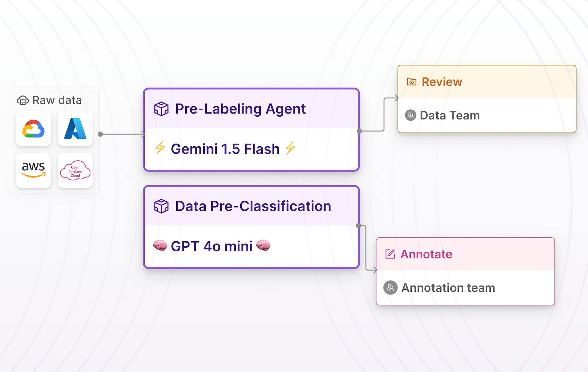
Task: Click the Annotation team people icon
Action: coord(390,288)
